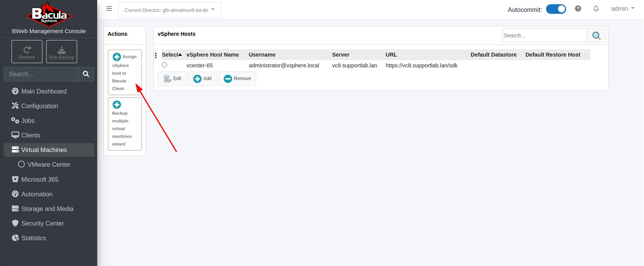Open the Security Center section
Screen dimensions: 644x266
point(49,223)
